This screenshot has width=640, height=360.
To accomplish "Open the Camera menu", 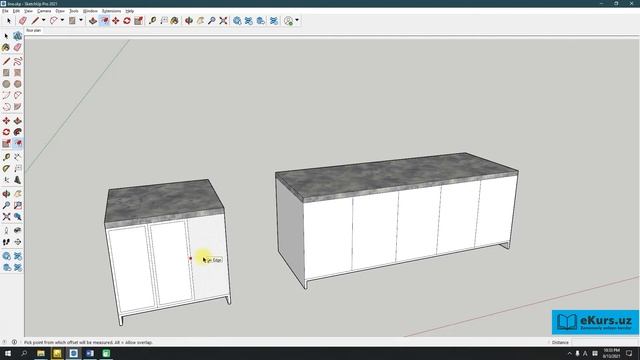I will [44, 11].
